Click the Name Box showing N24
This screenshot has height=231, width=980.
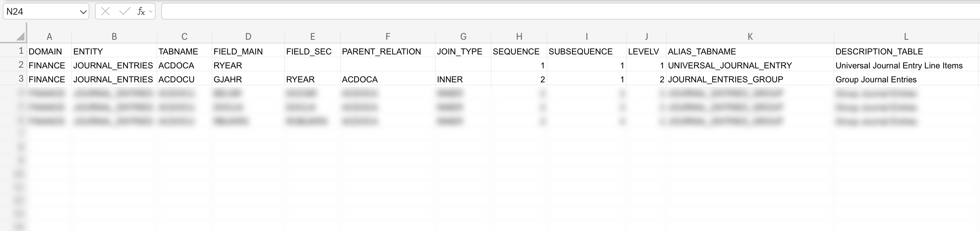pyautogui.click(x=38, y=11)
